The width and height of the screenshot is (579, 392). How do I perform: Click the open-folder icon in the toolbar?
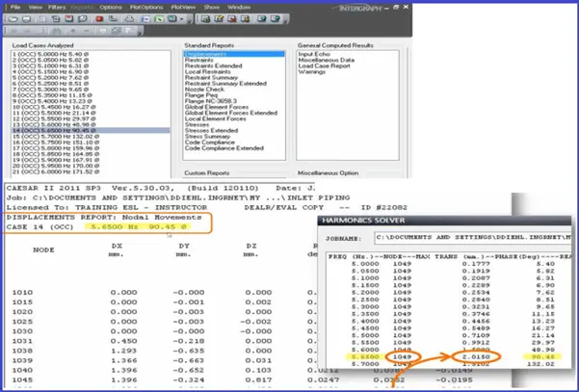(13, 19)
